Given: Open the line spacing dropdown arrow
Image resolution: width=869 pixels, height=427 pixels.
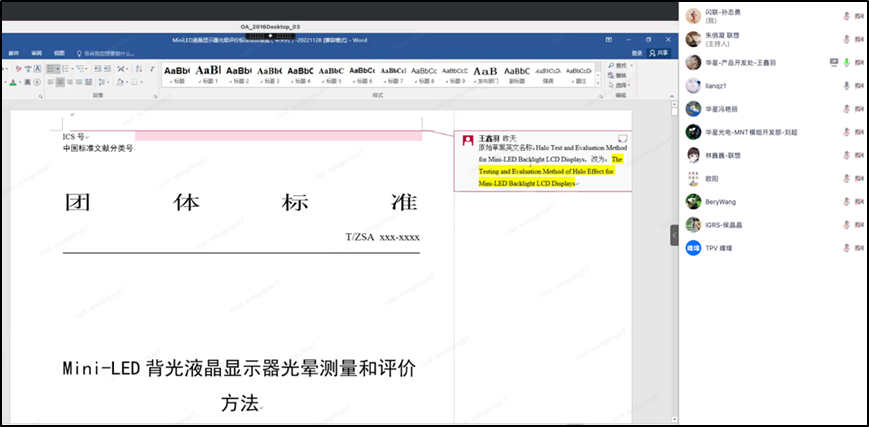Looking at the screenshot, I should [108, 82].
